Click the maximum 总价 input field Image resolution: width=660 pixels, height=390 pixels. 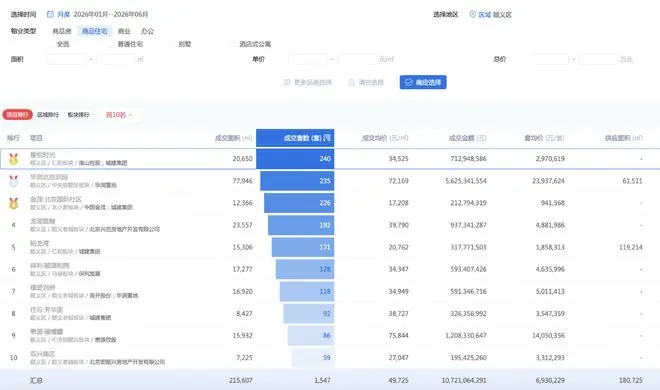coord(599,59)
